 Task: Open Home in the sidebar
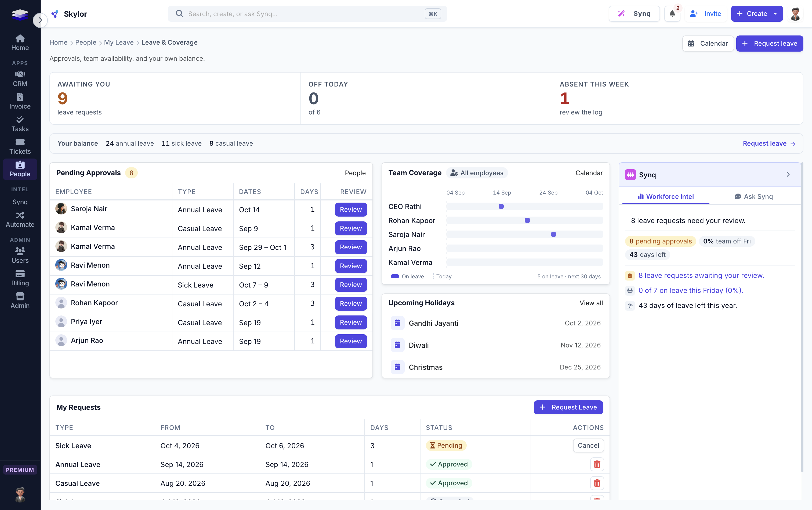point(20,42)
